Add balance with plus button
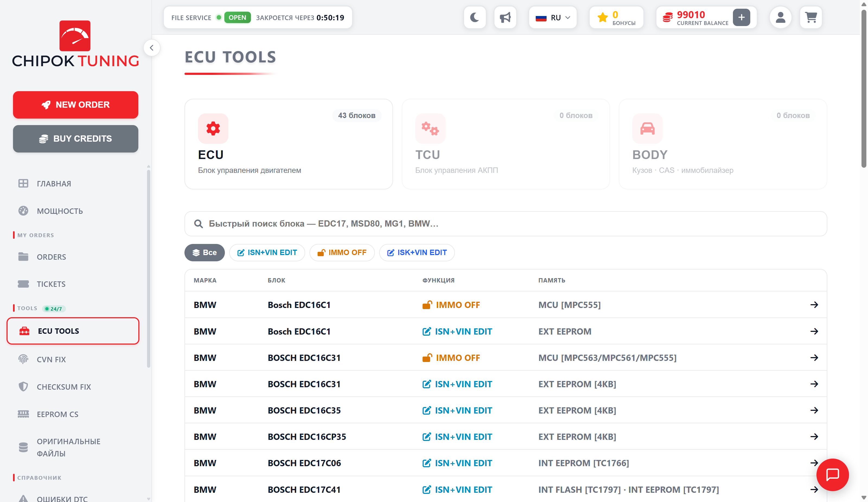The width and height of the screenshot is (868, 502). point(741,17)
